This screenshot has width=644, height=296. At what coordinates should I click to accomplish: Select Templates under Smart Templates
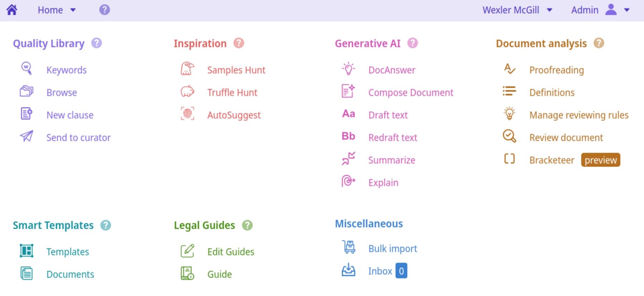coord(68,252)
